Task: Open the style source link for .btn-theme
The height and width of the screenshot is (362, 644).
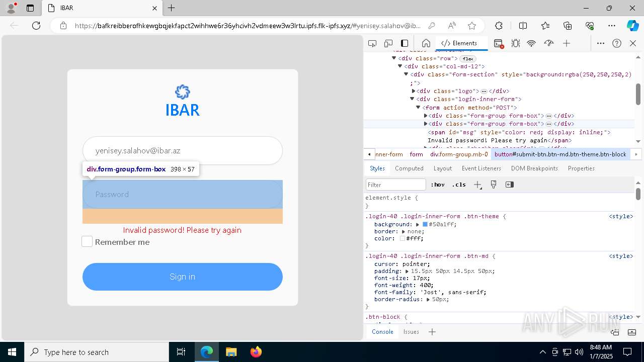Action: tap(621, 216)
